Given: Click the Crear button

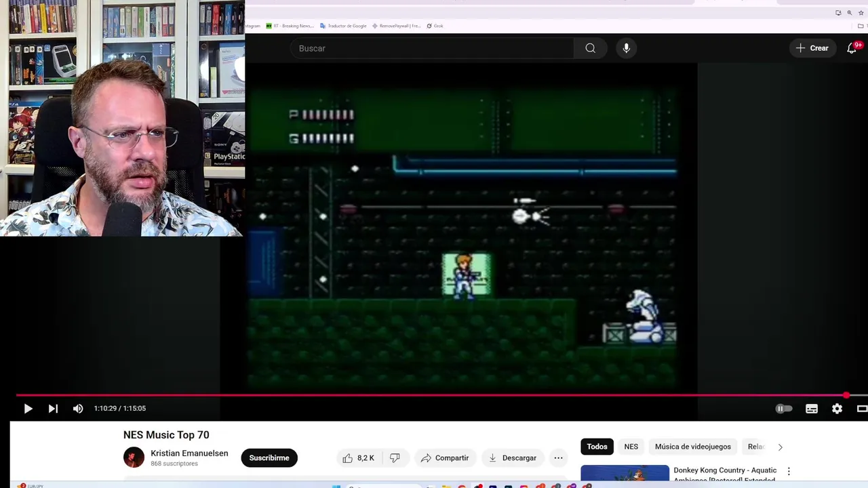Looking at the screenshot, I should 812,48.
